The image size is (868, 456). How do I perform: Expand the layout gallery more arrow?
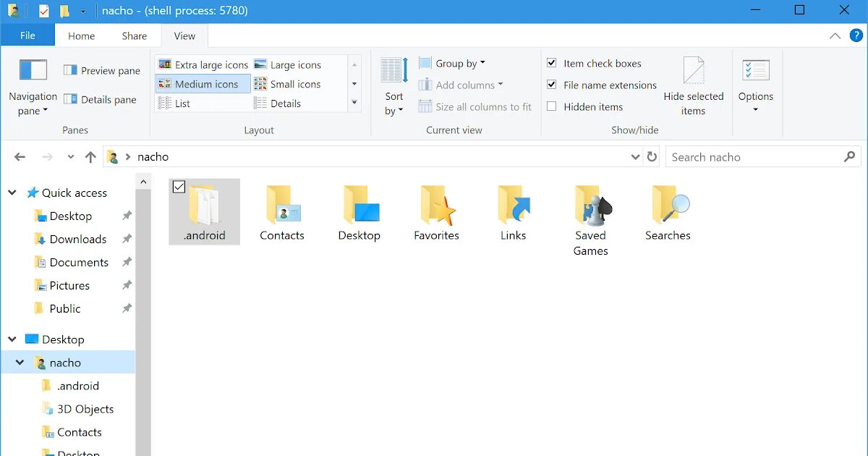coord(354,103)
